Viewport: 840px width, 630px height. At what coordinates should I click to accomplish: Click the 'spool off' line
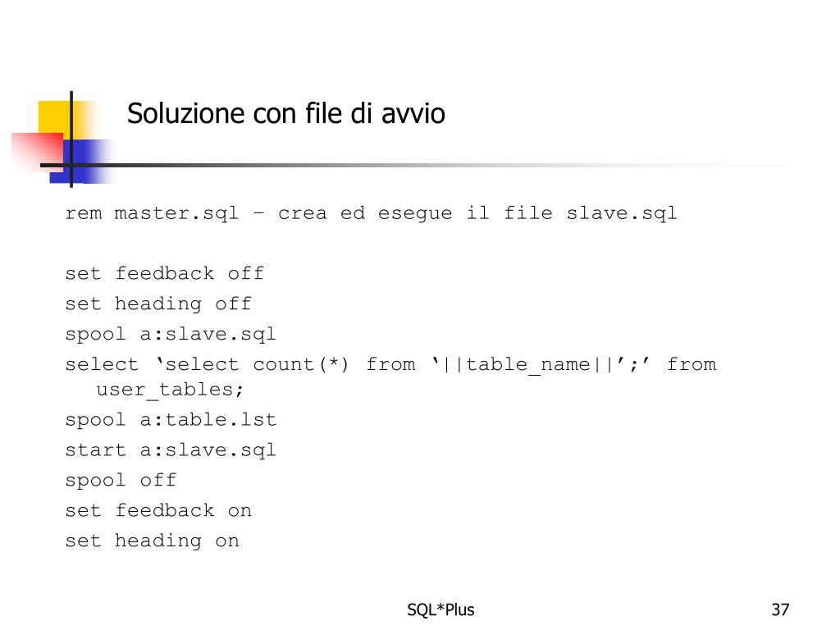click(x=121, y=481)
